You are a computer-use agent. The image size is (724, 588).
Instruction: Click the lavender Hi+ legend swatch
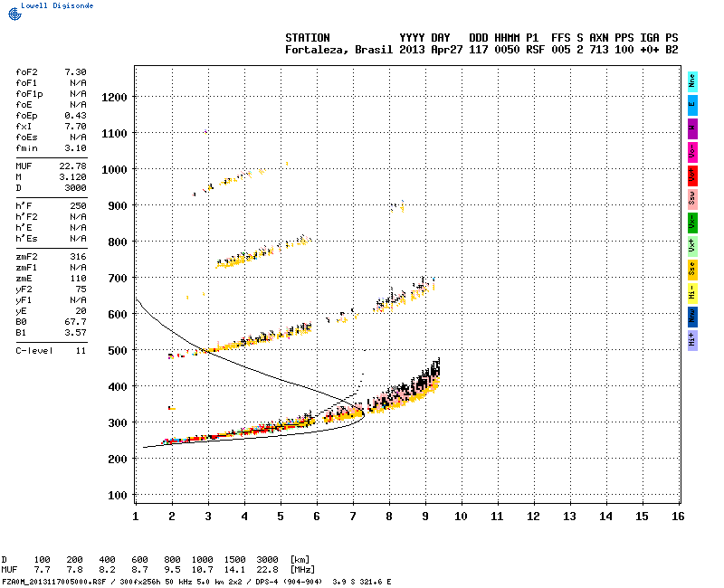pyautogui.click(x=692, y=341)
